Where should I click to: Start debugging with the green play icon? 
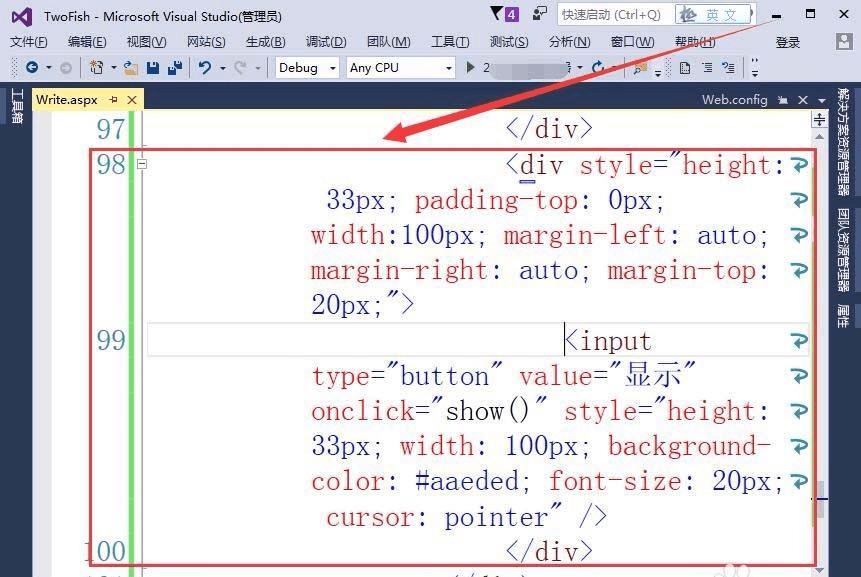(470, 68)
